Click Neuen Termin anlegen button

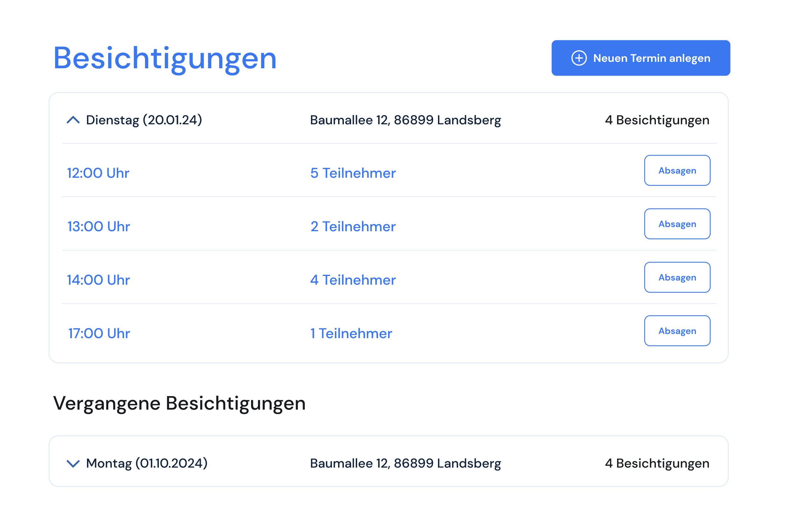[x=640, y=58]
